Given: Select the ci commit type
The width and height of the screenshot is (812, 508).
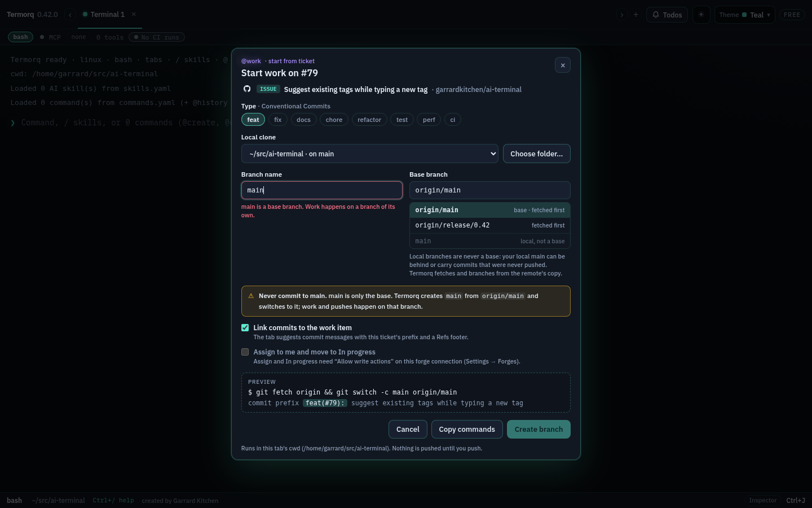Looking at the screenshot, I should pyautogui.click(x=453, y=120).
